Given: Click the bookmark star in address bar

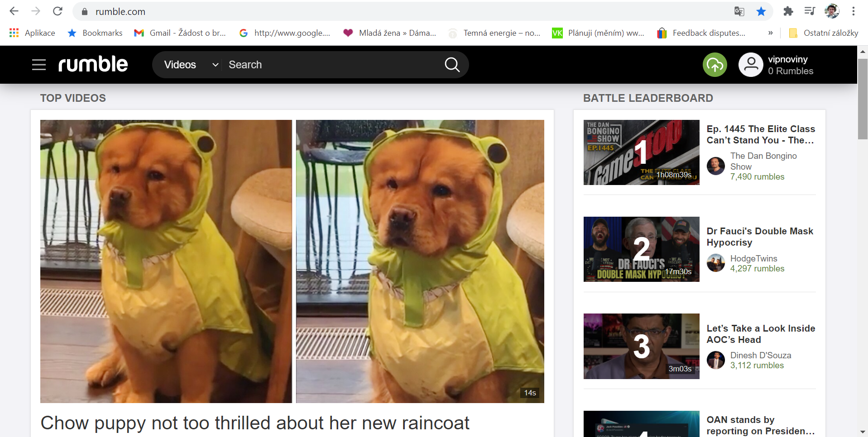Looking at the screenshot, I should click(761, 11).
